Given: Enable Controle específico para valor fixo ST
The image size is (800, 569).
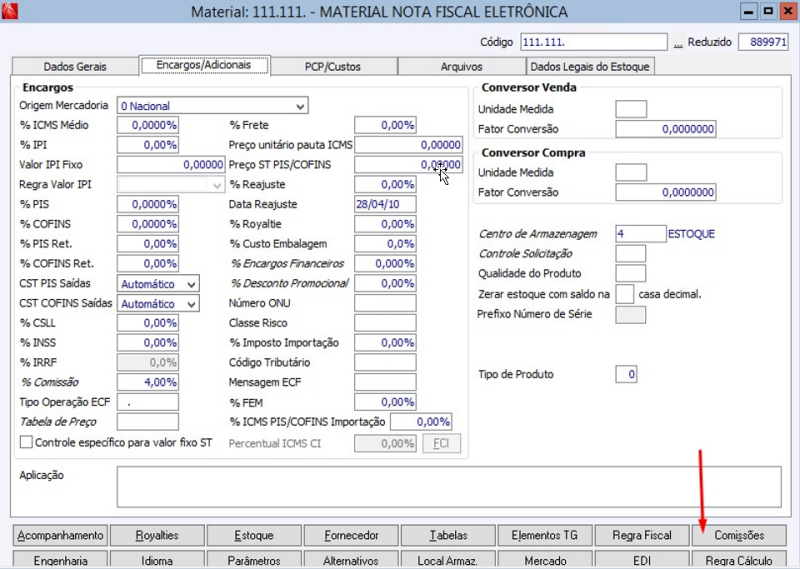Looking at the screenshot, I should [x=26, y=442].
